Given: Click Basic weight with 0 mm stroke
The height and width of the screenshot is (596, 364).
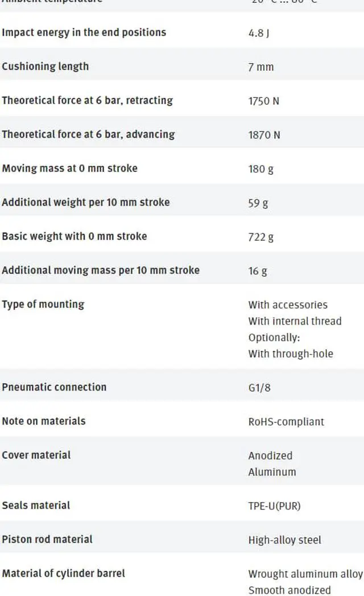Looking at the screenshot, I should (75, 236).
